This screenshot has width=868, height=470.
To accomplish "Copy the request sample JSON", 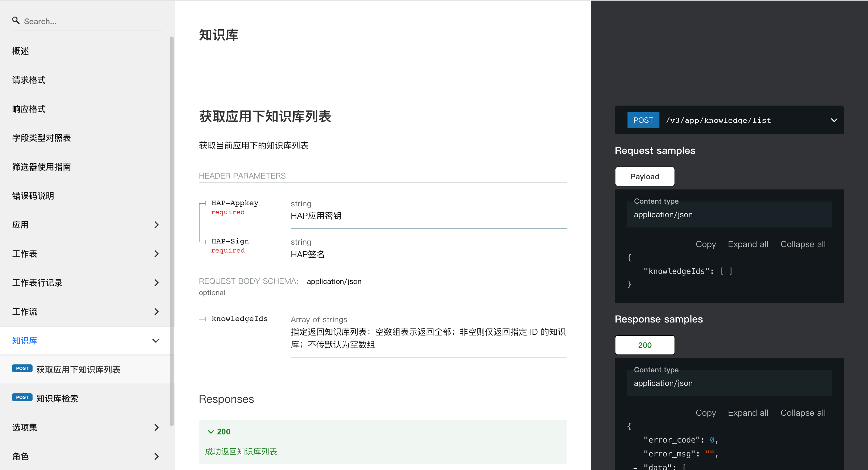I will (705, 244).
